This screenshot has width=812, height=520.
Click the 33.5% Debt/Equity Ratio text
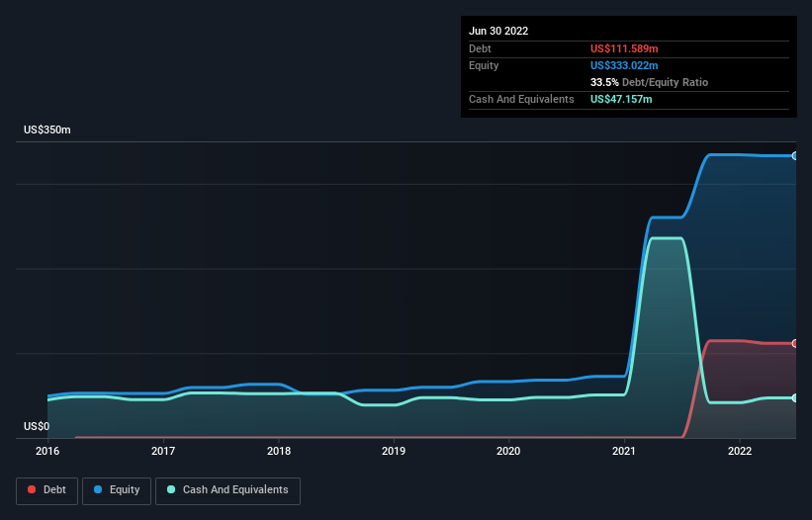point(649,82)
